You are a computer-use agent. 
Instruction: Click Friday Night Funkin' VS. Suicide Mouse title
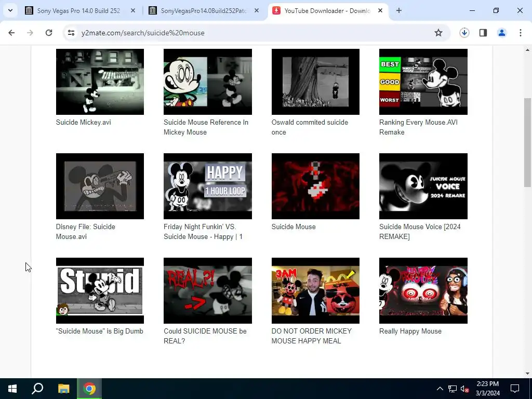(x=203, y=232)
